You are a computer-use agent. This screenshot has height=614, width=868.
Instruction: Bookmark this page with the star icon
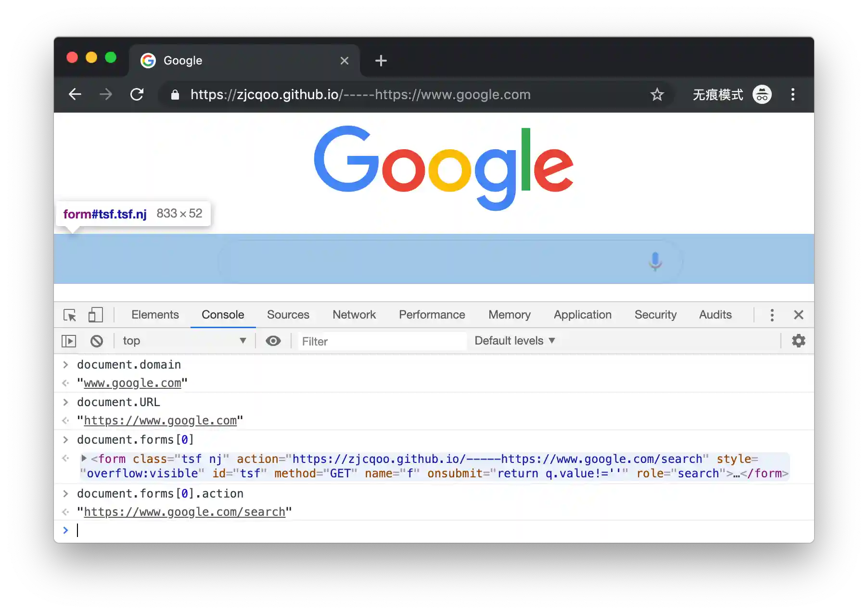(x=657, y=94)
